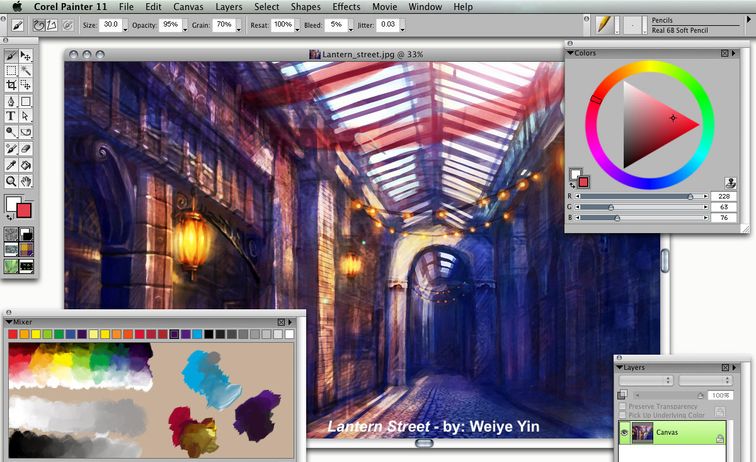
Task: Click the Canvas layer thumbnail
Action: point(642,433)
